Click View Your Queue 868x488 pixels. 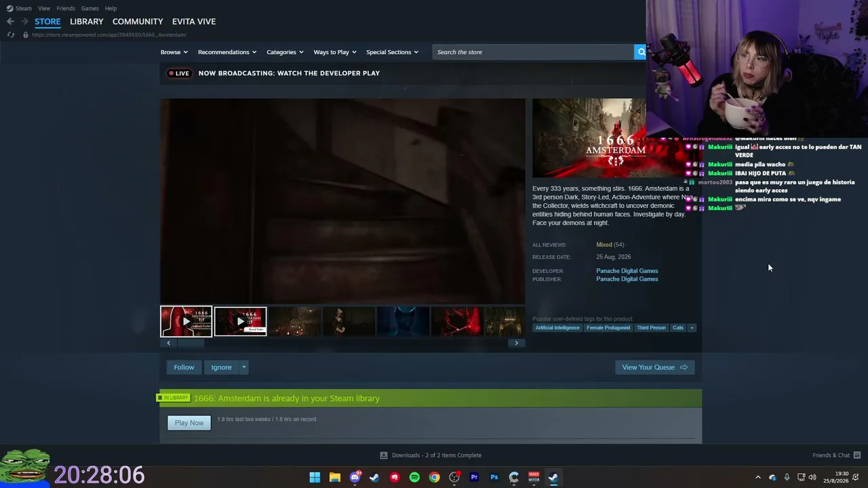[x=654, y=367]
